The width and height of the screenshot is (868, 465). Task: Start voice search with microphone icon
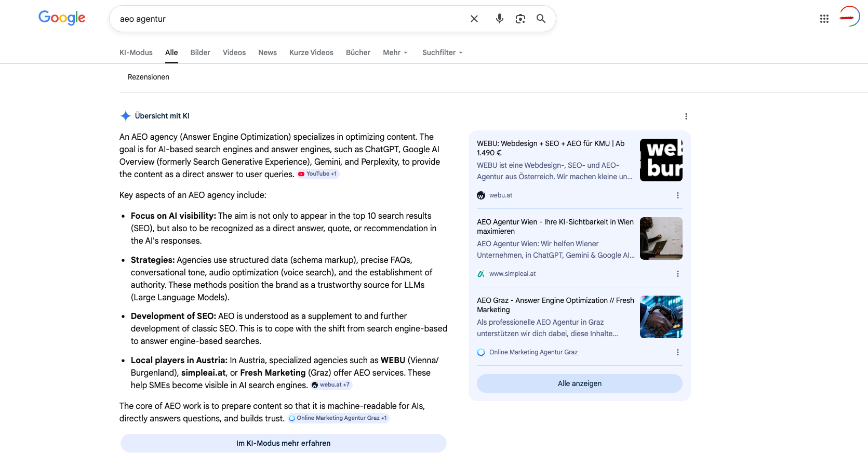pyautogui.click(x=499, y=19)
